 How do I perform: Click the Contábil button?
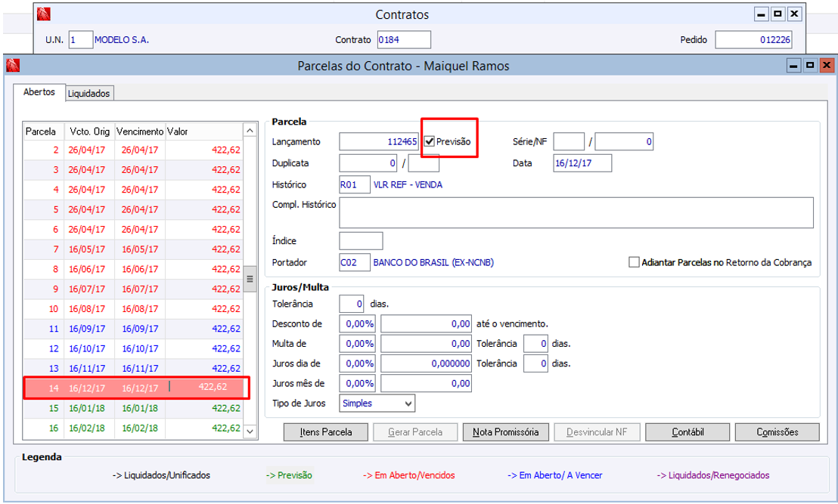point(688,432)
